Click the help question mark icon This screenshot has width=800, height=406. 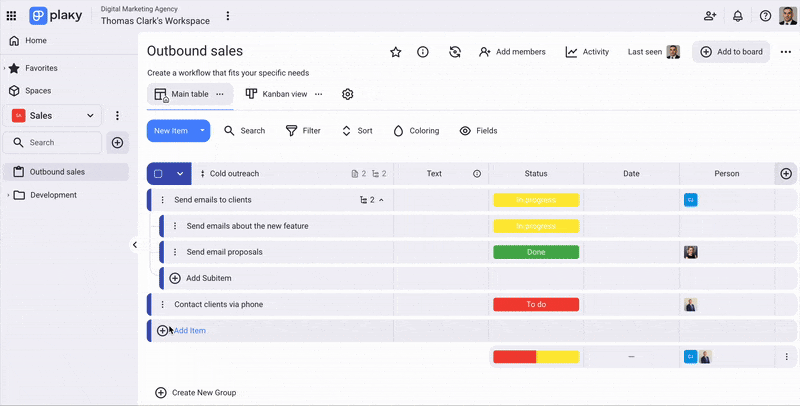pyautogui.click(x=765, y=16)
